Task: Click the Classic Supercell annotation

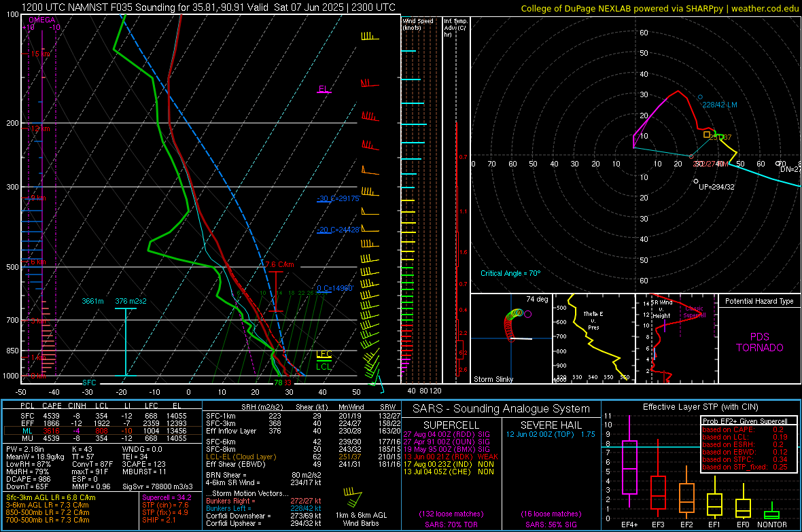Action: [695, 312]
